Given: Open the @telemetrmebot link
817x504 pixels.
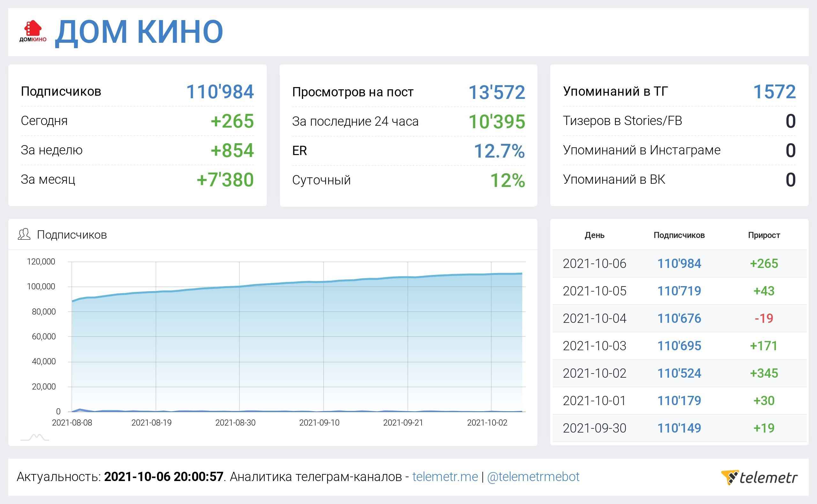Looking at the screenshot, I should [x=533, y=477].
